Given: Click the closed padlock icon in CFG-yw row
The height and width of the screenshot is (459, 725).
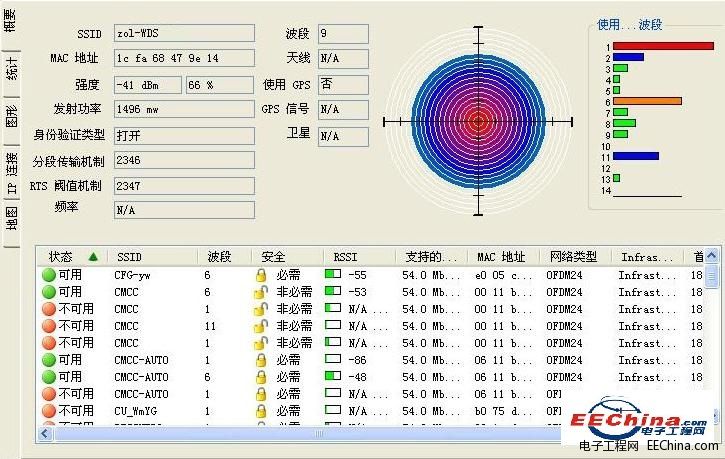Looking at the screenshot, I should click(x=261, y=275).
